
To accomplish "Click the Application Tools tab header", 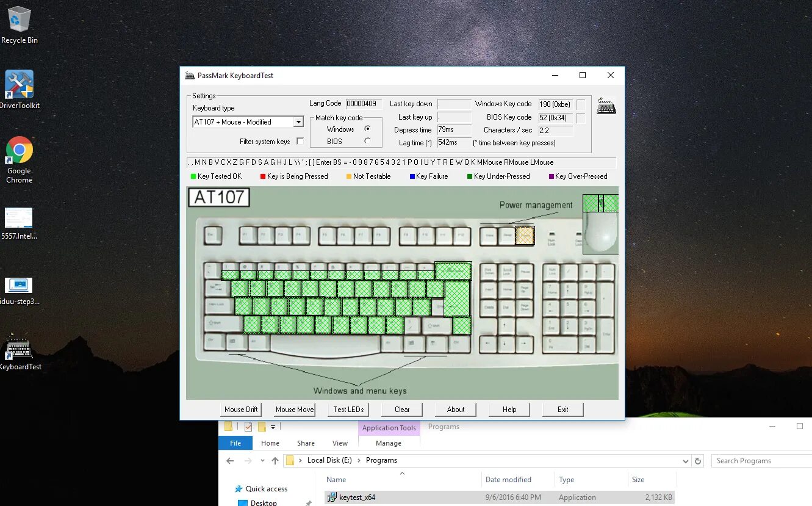I will coord(389,428).
